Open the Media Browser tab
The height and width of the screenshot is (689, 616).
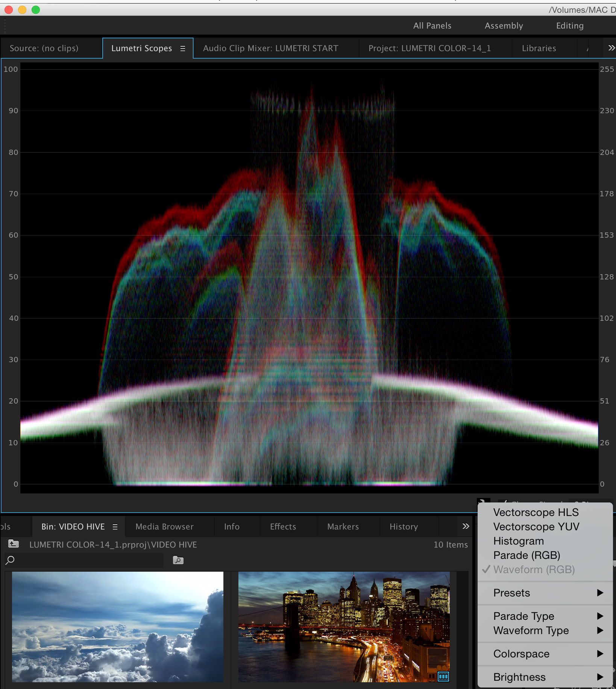164,527
